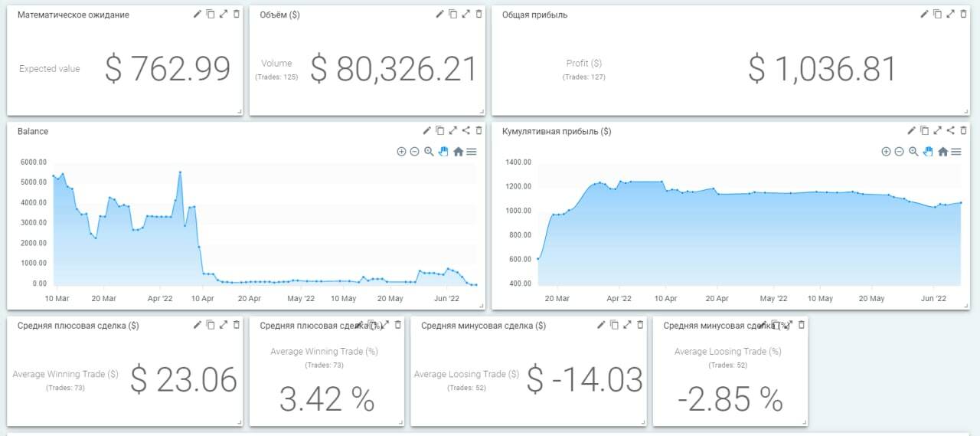Delete the Общая прибыль widget
This screenshot has height=436, width=980.
(x=963, y=14)
